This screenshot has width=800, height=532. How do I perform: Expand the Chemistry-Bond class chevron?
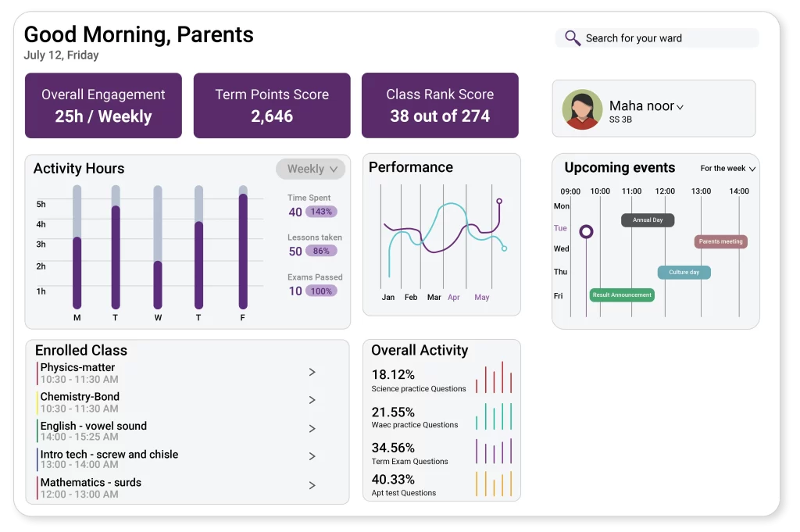(312, 400)
